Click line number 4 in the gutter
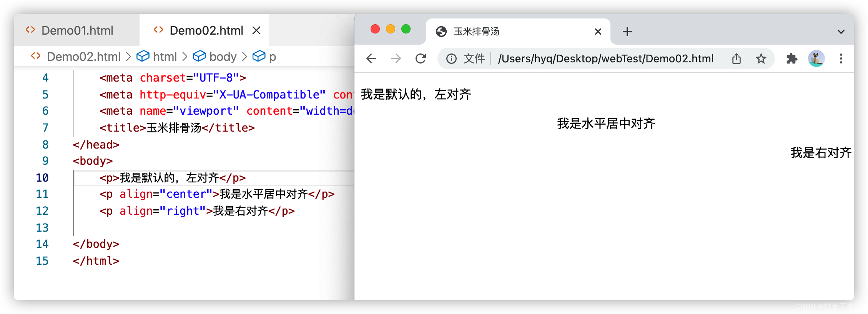868x314 pixels. 45,78
